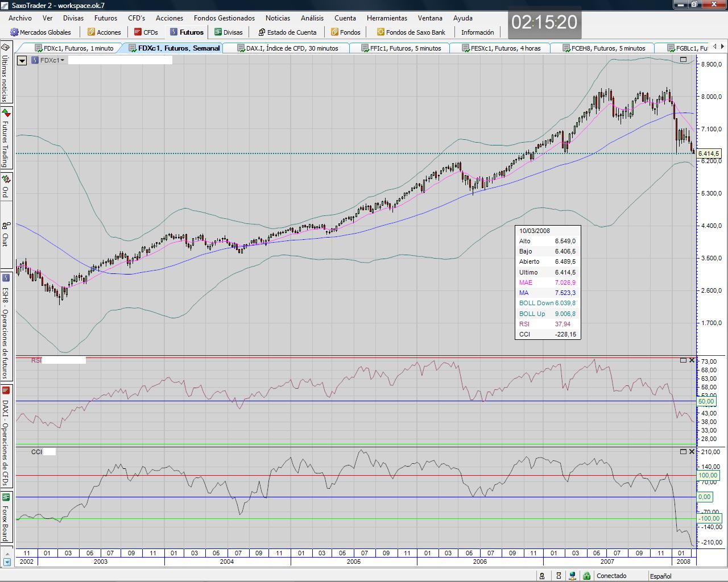Screen dimensions: 728x582
Task: Switch to the DAX.I 30 minutos tab
Action: click(x=287, y=48)
